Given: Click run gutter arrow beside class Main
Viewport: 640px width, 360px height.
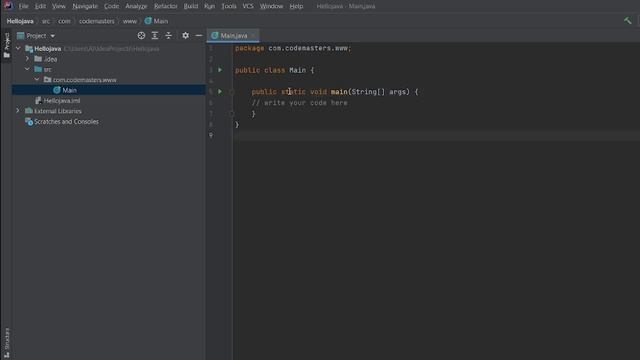Looking at the screenshot, I should click(x=220, y=70).
